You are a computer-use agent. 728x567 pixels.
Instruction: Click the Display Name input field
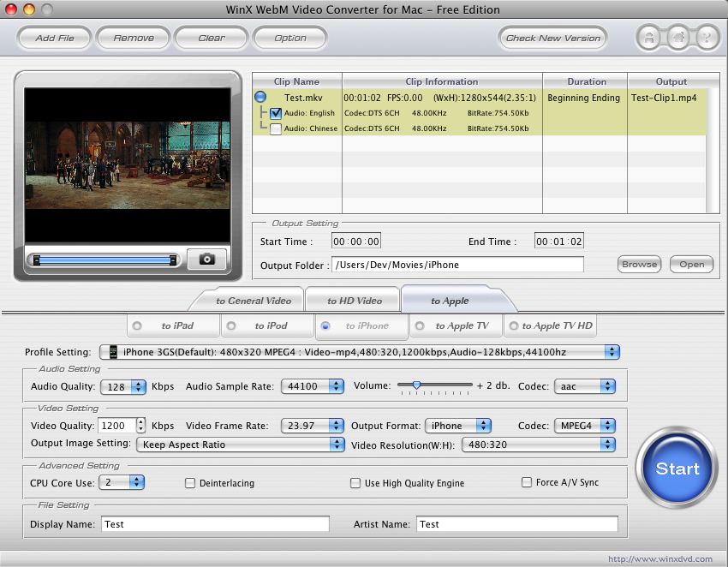tap(215, 524)
